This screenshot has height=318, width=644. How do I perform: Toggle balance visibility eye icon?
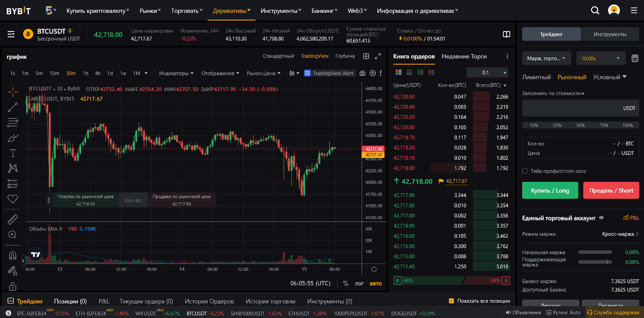(x=601, y=218)
